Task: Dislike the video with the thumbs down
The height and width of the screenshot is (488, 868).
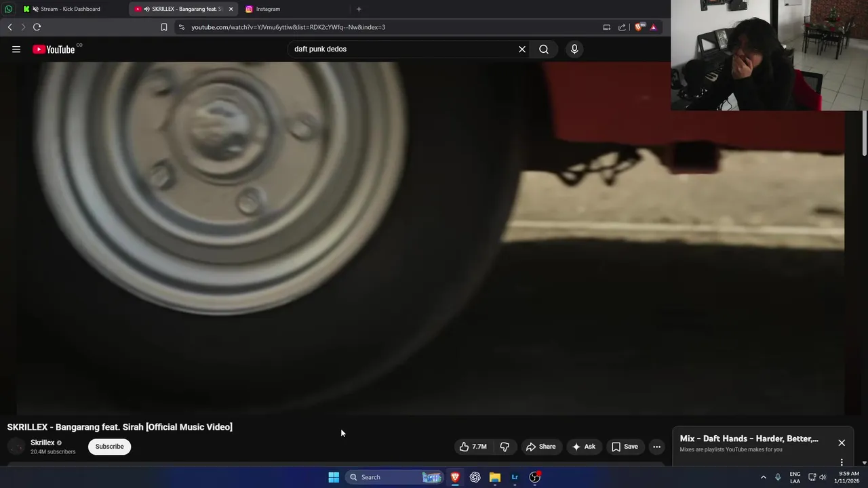Action: point(505,447)
